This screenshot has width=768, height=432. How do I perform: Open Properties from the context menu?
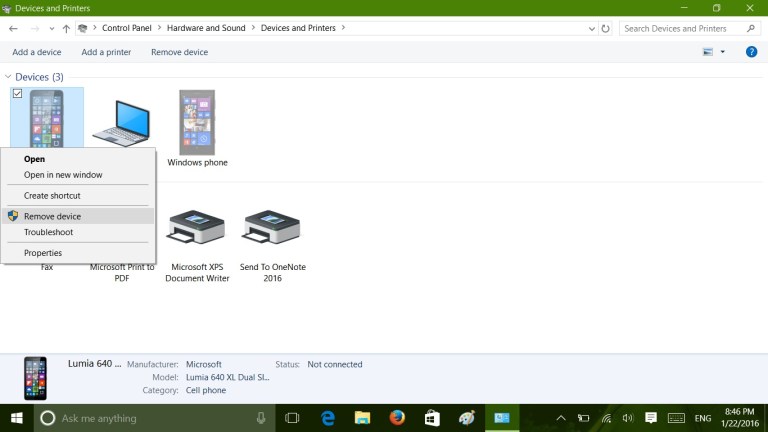click(43, 253)
